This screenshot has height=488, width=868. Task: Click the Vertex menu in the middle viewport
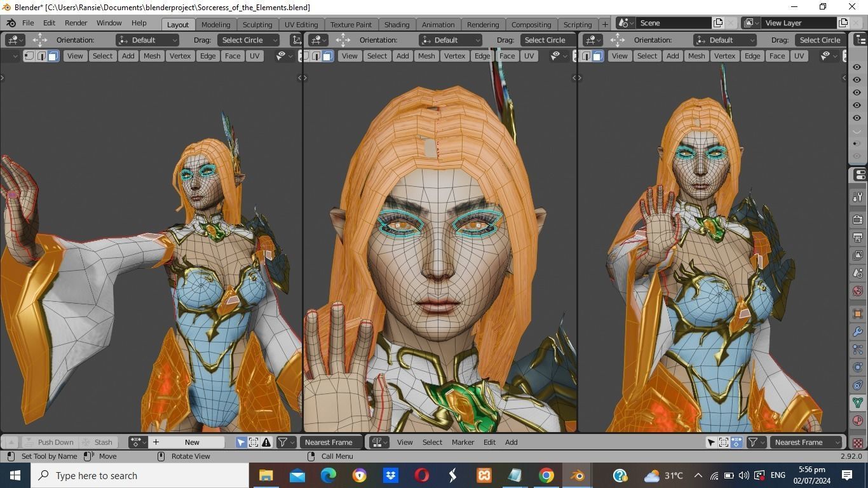(454, 56)
